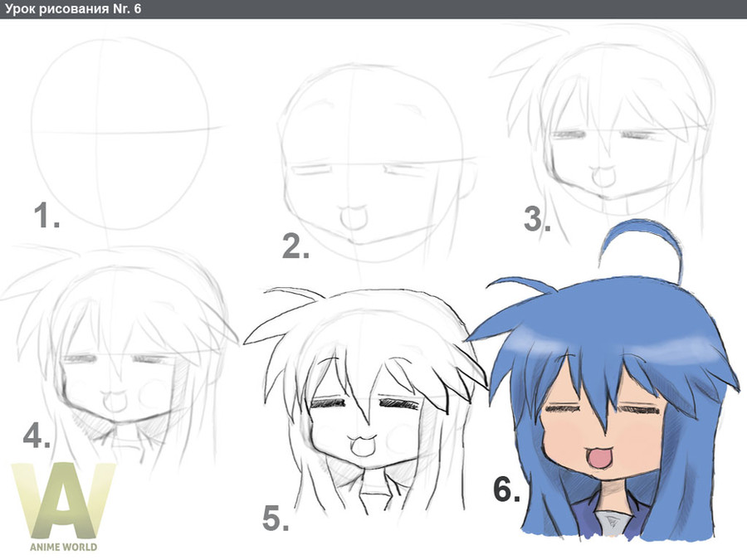Select the step 5 inked line drawing
This screenshot has height=560, width=747.
pyautogui.click(x=364, y=402)
